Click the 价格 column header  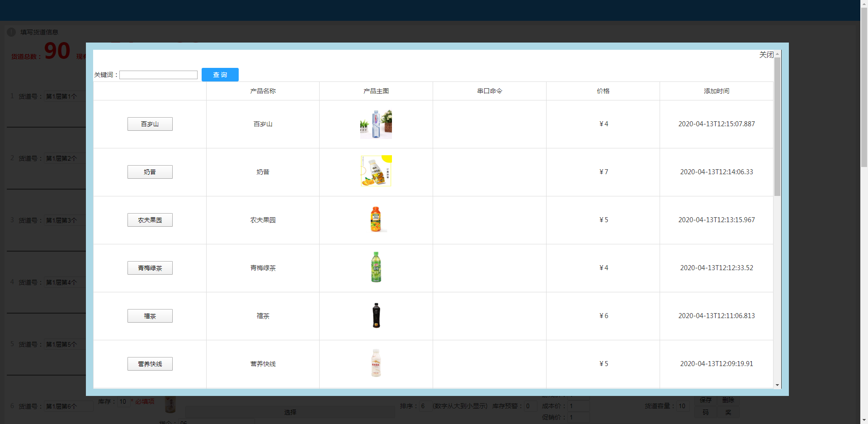click(x=603, y=91)
